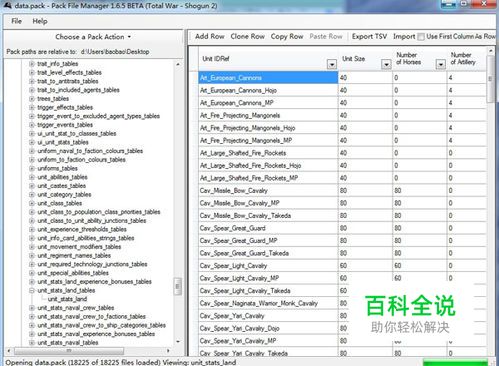Screen dimensions: 499x366
Task: Select the Cav_Spear_Light_Cavalry_Takeda cell
Action: 268,291
